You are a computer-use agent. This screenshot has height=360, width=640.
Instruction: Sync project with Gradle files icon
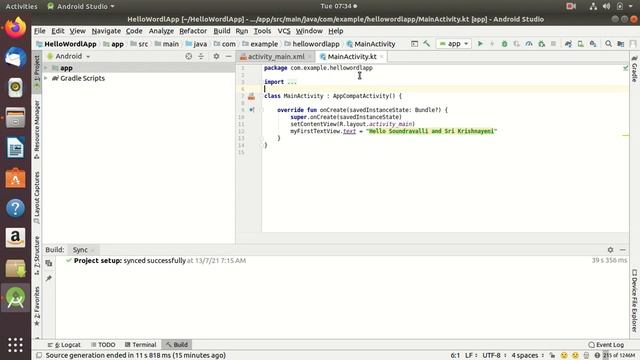[x=568, y=44]
